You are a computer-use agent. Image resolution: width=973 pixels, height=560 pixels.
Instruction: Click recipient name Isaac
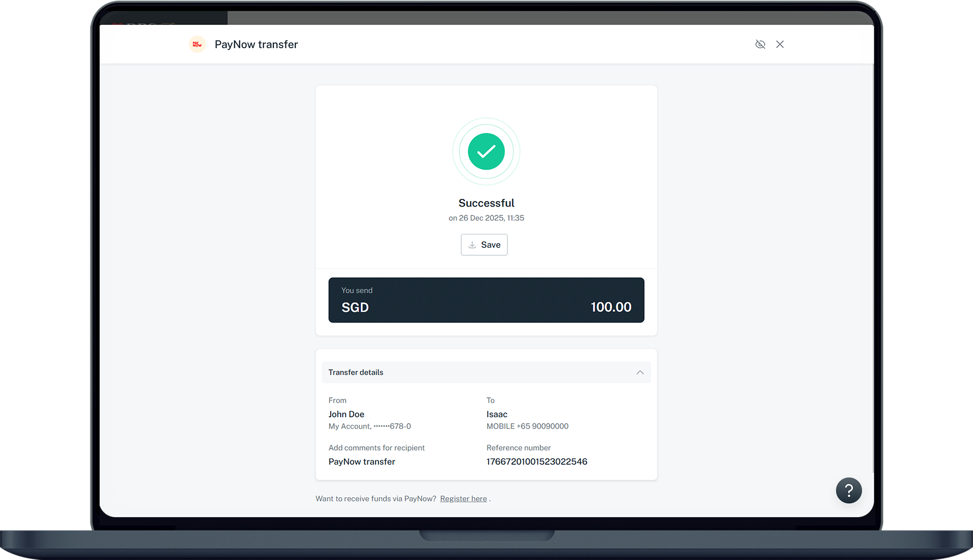click(x=497, y=414)
